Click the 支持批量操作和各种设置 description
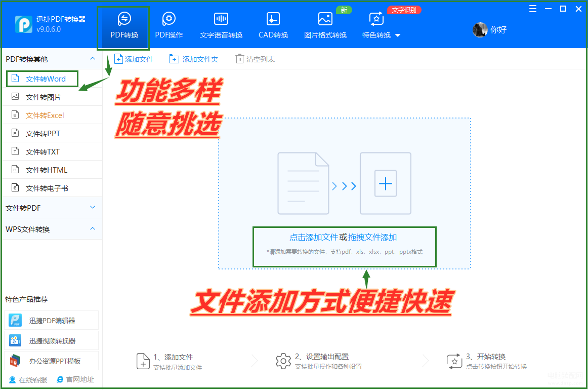The width and height of the screenshot is (588, 390). (x=328, y=366)
